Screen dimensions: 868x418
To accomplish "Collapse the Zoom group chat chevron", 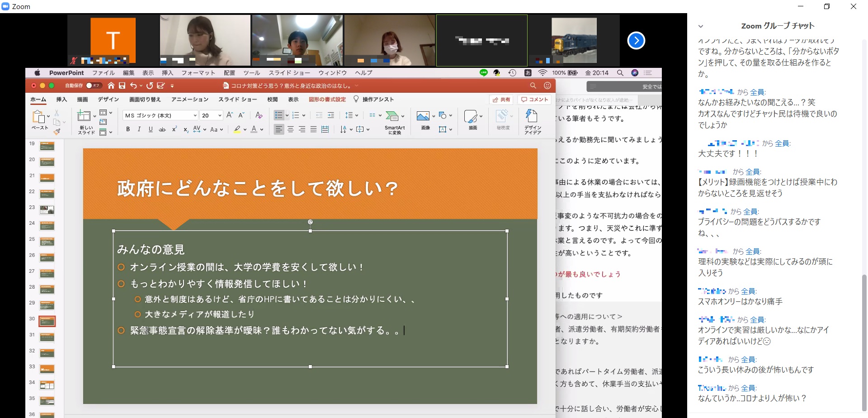I will (x=700, y=26).
